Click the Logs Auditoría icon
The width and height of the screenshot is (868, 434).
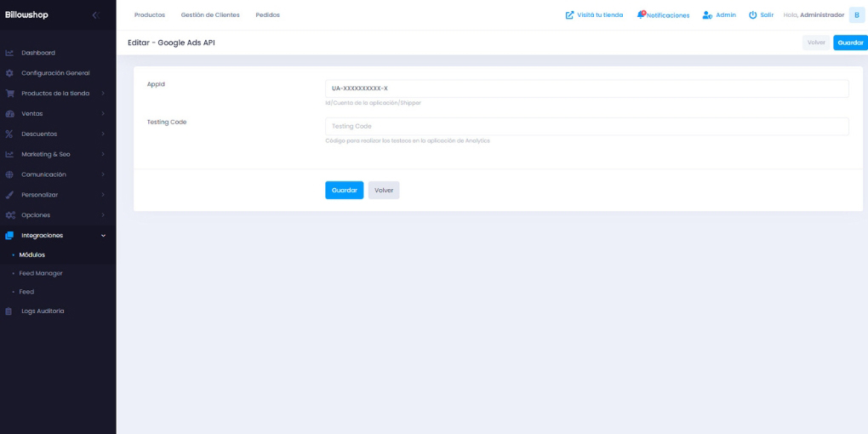[9, 311]
